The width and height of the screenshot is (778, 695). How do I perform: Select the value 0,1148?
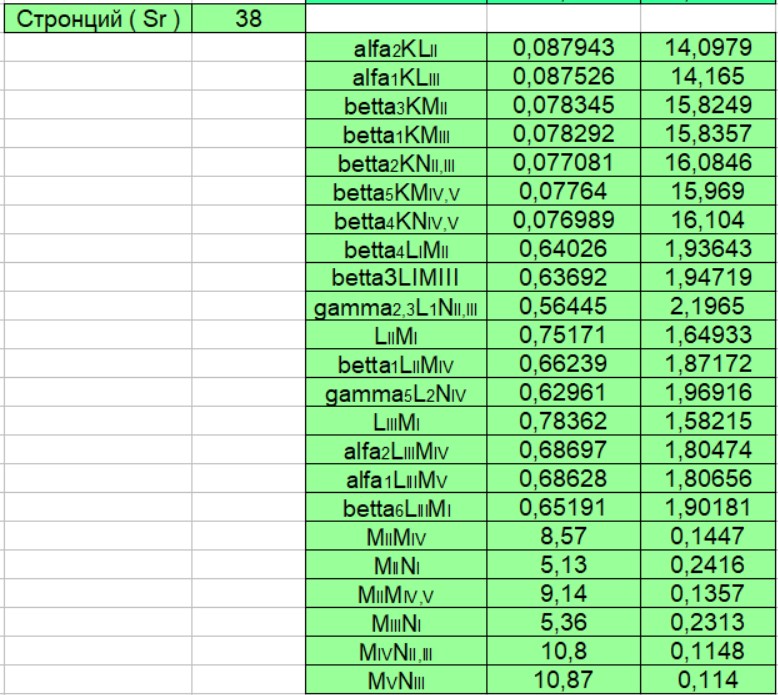708,652
